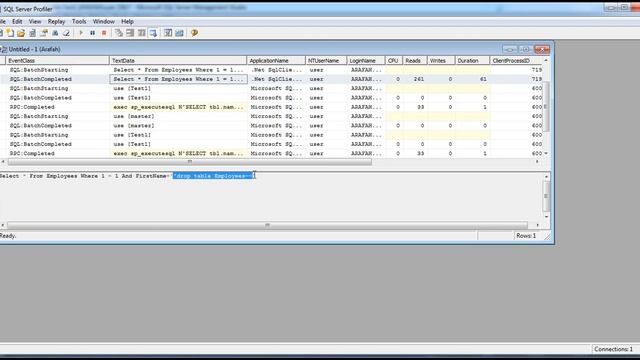This screenshot has width=640, height=360.
Task: Click trace grid vertical scrollbar thumb
Action: pos(546,106)
